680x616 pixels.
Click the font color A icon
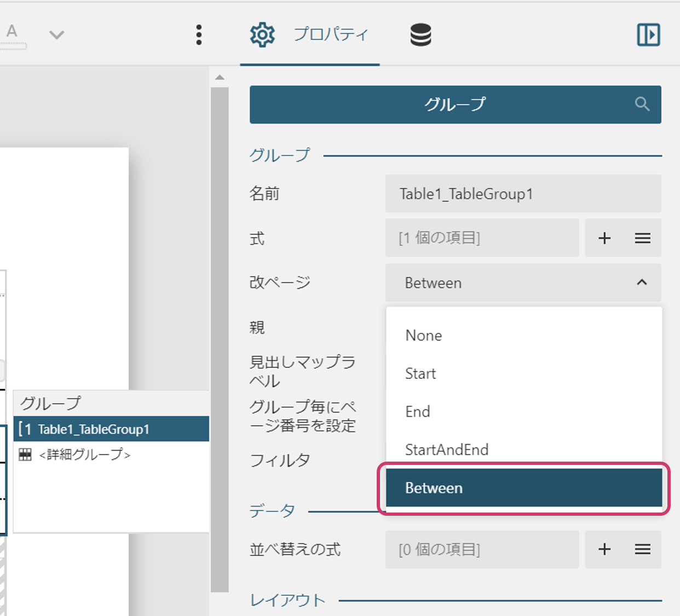coord(12,35)
